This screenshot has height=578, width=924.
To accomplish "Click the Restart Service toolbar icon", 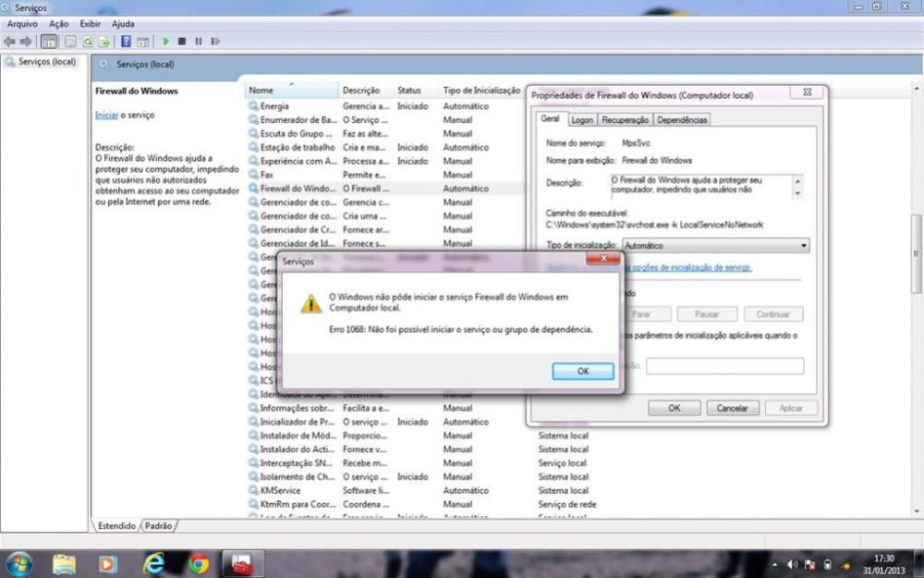I will pyautogui.click(x=215, y=42).
